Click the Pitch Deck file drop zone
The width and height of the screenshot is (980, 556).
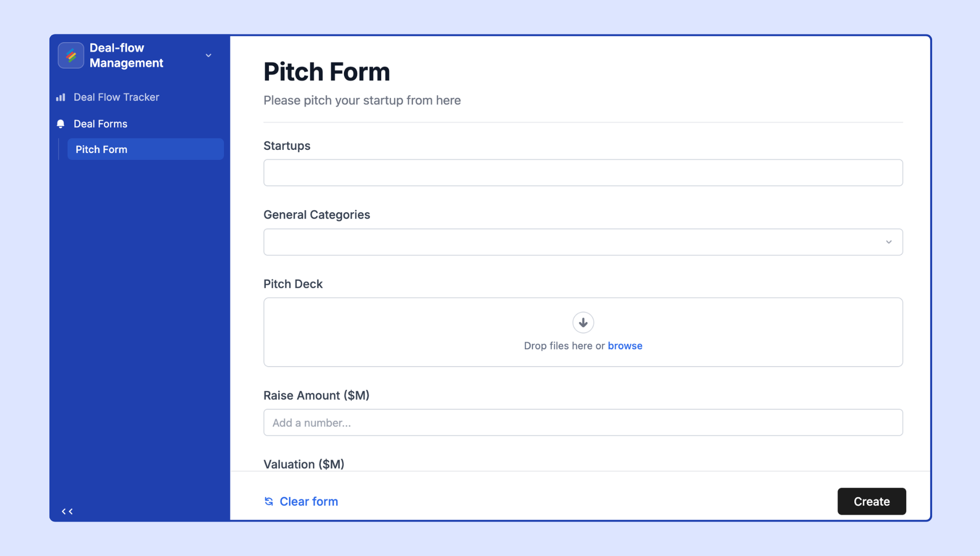(x=583, y=332)
